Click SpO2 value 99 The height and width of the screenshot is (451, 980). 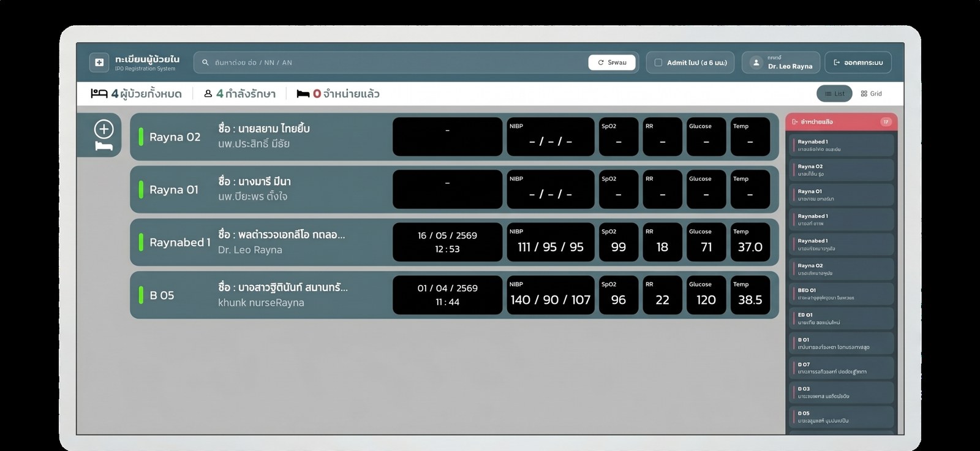click(619, 247)
